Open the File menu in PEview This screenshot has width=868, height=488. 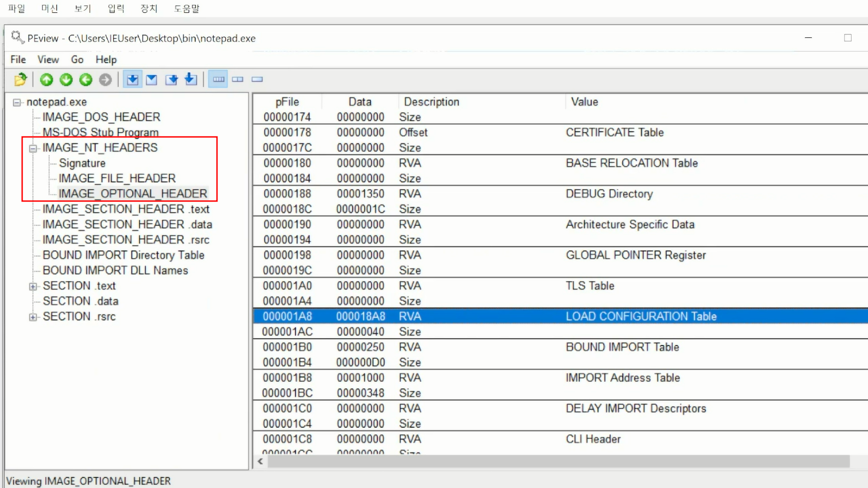pyautogui.click(x=18, y=60)
